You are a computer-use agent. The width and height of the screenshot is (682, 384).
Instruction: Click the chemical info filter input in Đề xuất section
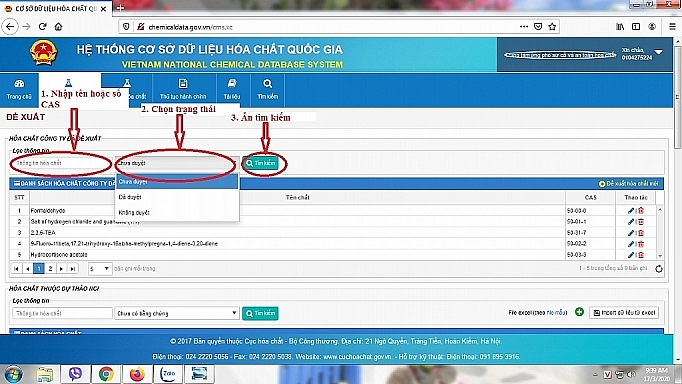(x=62, y=163)
